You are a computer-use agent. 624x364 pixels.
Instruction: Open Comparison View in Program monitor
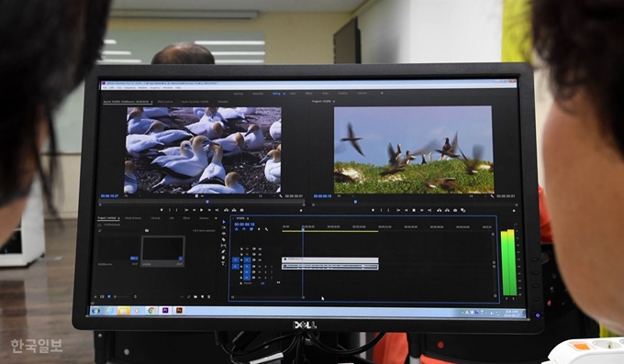[x=463, y=210]
